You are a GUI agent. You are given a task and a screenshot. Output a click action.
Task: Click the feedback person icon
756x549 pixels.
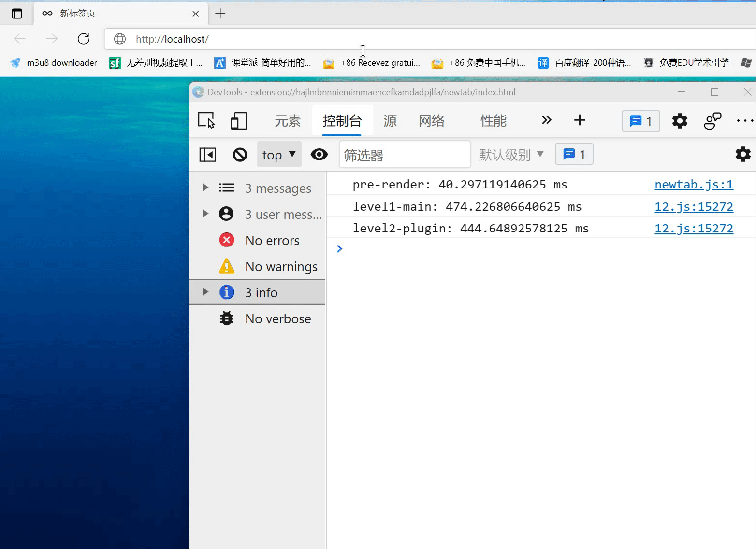(x=712, y=121)
